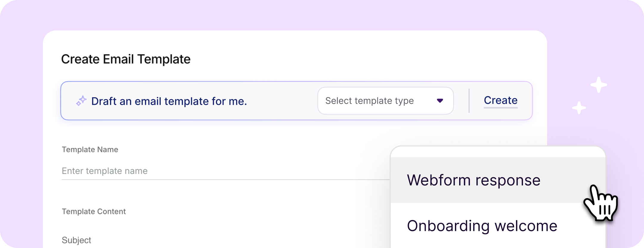
Task: Choose the "Webform response" option
Action: pos(473,180)
